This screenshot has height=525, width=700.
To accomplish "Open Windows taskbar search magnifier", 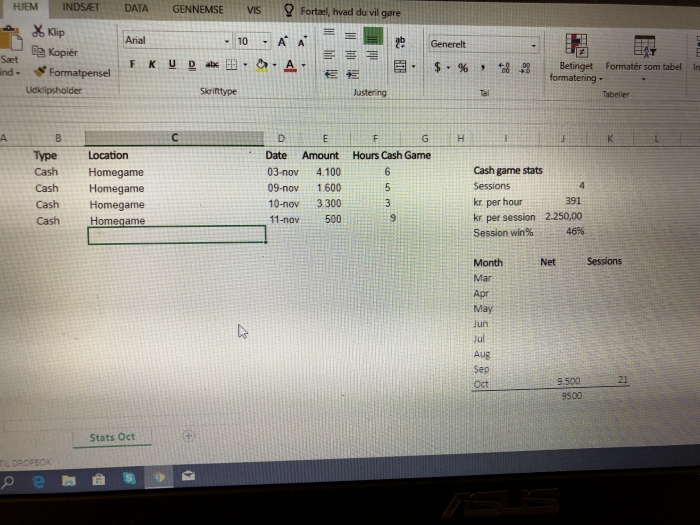I will tap(8, 482).
